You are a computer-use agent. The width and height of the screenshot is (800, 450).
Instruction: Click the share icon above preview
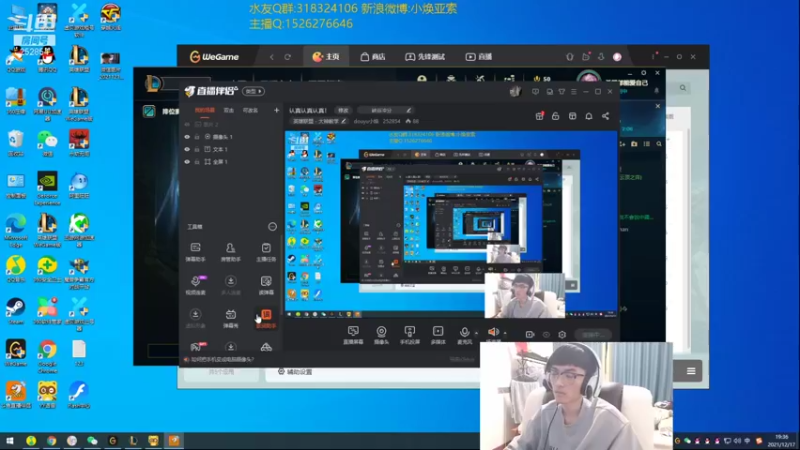[x=606, y=116]
